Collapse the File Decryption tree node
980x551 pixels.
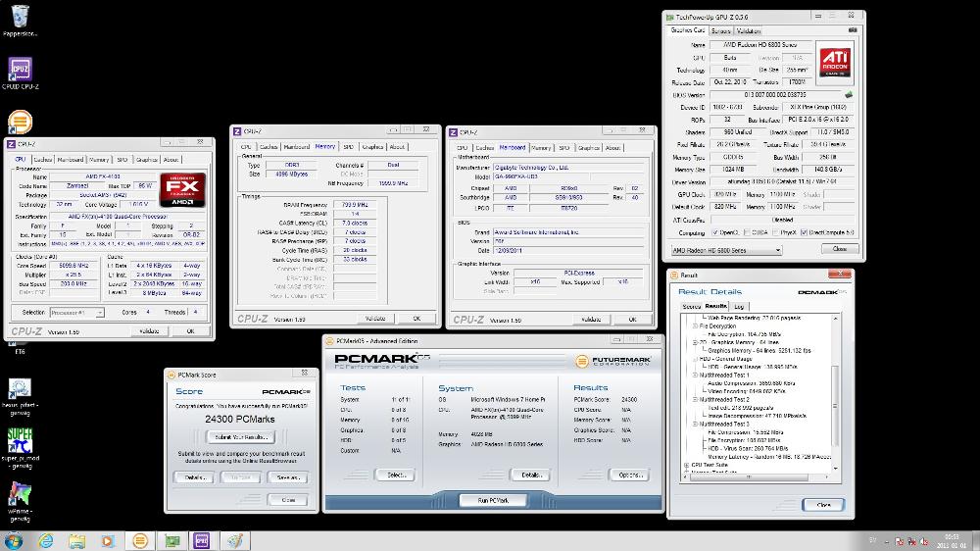[x=695, y=326]
